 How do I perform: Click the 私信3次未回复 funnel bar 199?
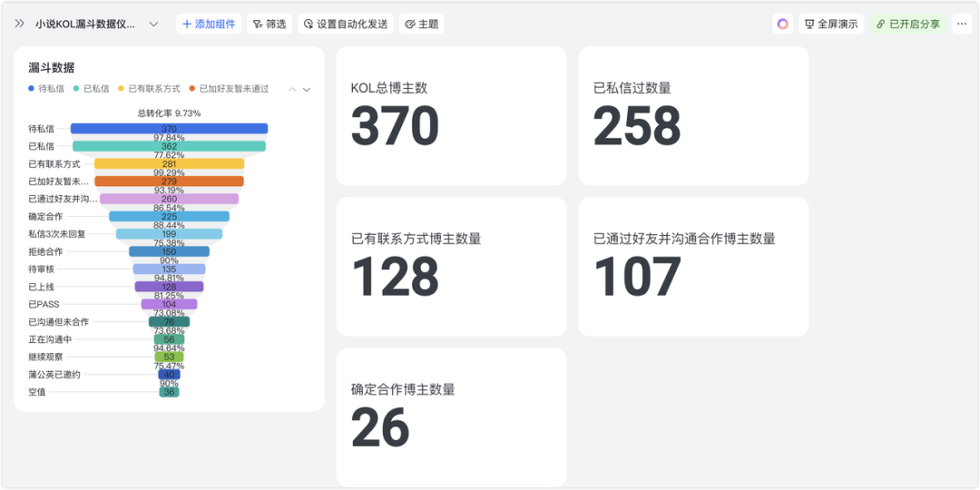(x=169, y=234)
